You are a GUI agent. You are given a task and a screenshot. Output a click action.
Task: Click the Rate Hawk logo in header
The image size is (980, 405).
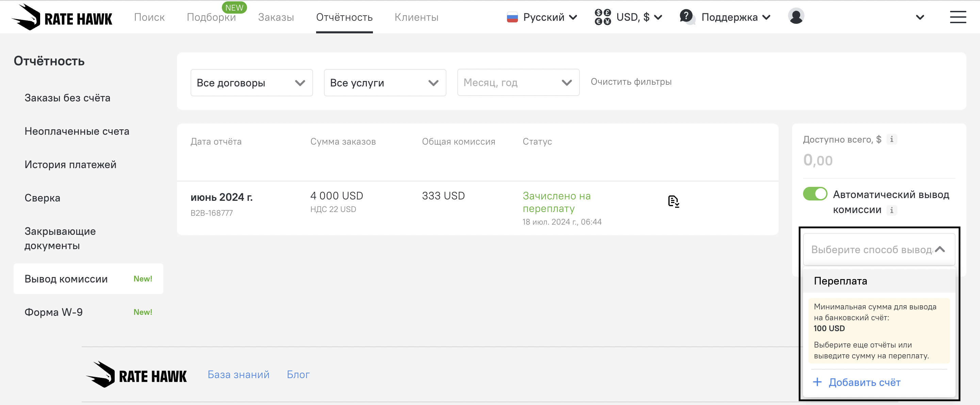coord(62,17)
